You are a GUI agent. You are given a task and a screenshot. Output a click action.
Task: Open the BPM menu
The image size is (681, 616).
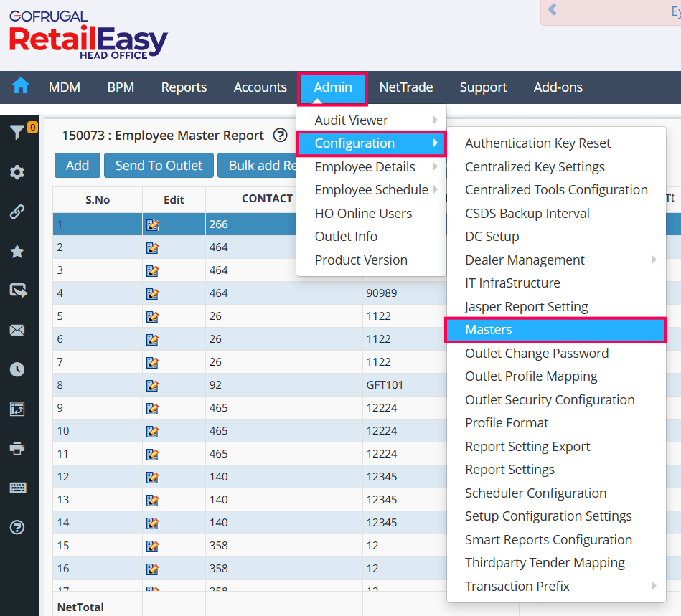coord(121,87)
